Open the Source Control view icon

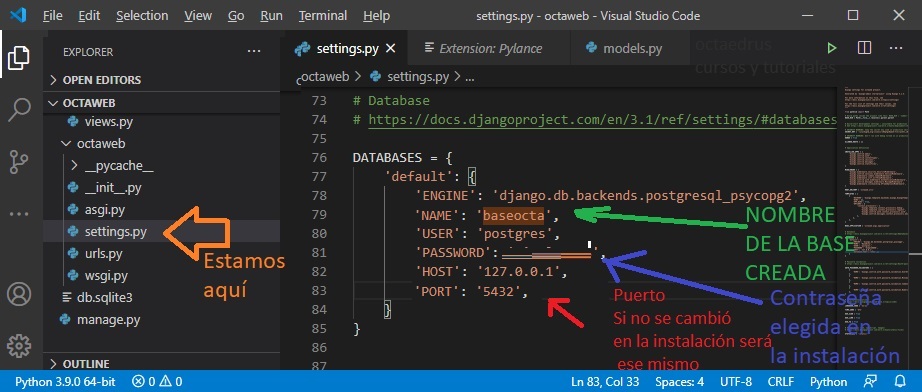(x=19, y=162)
